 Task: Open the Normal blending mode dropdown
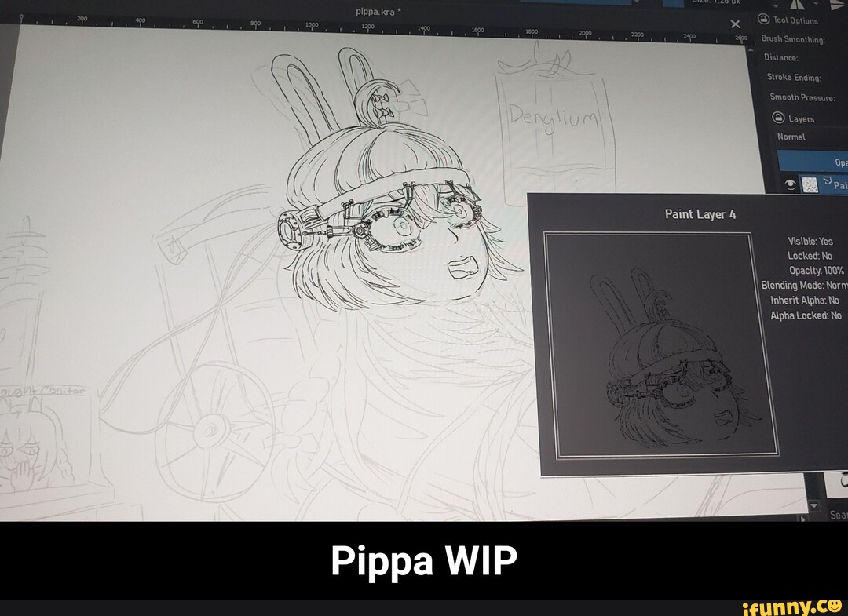(x=809, y=137)
